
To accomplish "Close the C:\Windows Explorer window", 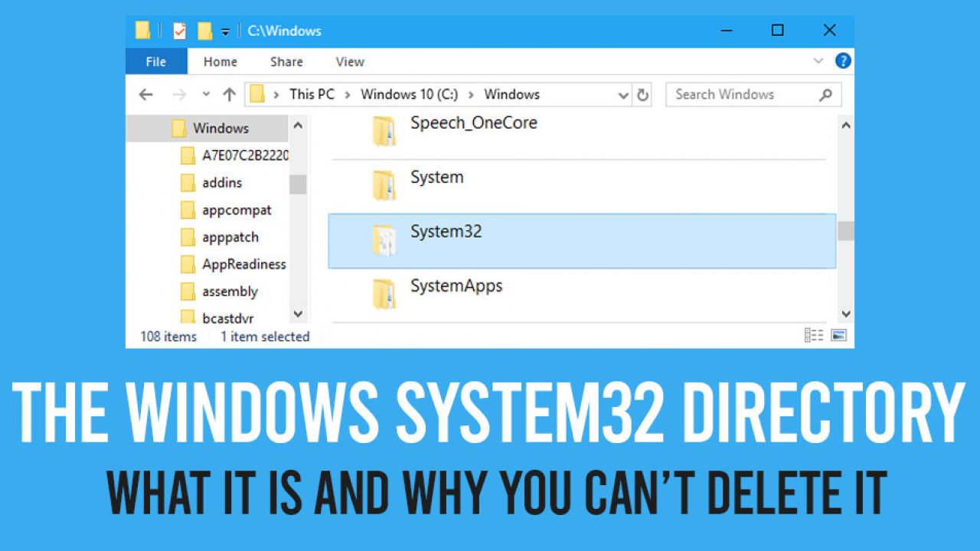I will (x=829, y=31).
